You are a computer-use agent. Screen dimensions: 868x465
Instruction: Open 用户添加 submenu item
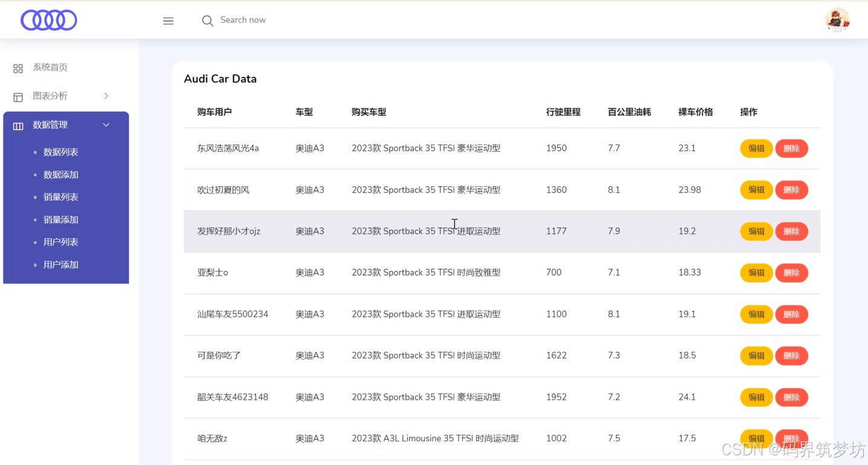tap(61, 265)
